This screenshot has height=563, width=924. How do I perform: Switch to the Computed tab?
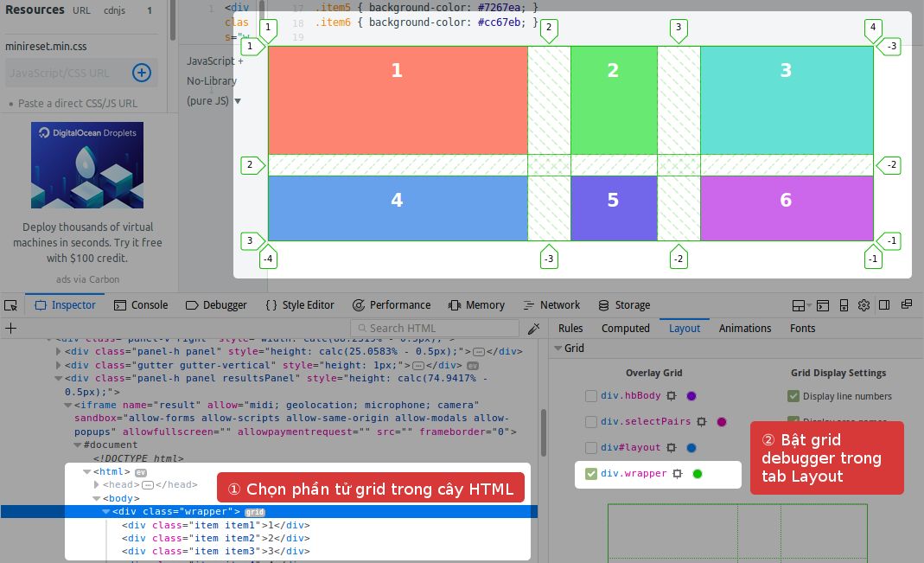click(x=625, y=329)
